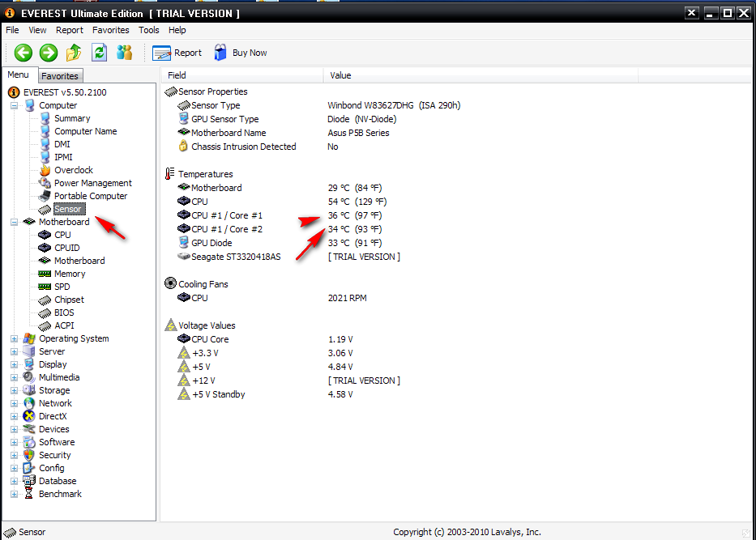
Task: Select the IPMI tree item
Action: point(63,157)
